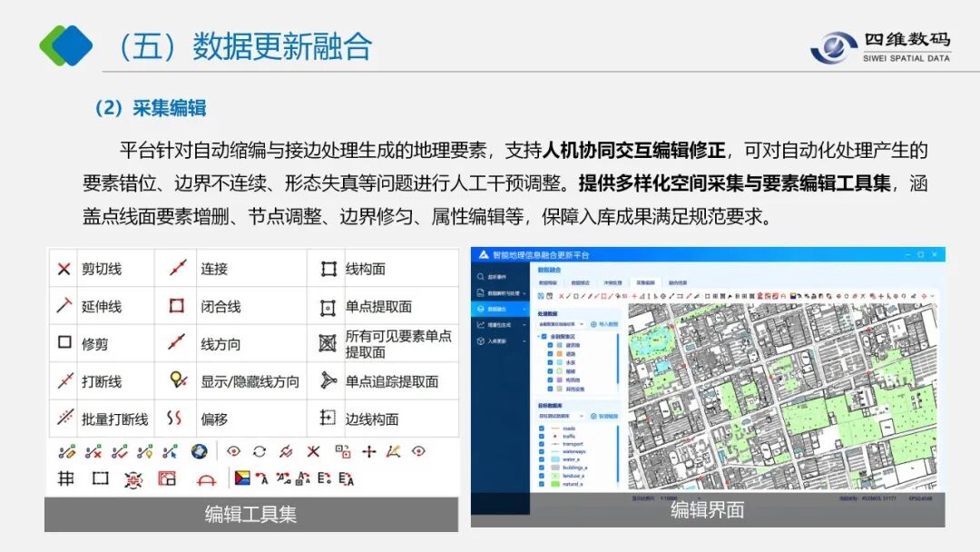Toggle the buildings_a layer checkbox
The width and height of the screenshot is (980, 552).
point(542,468)
